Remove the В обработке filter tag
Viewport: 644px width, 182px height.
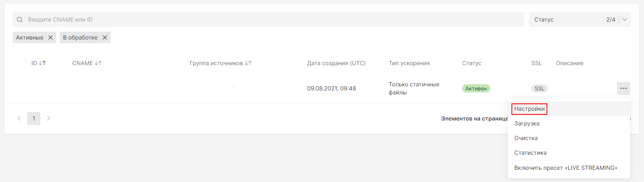point(105,37)
